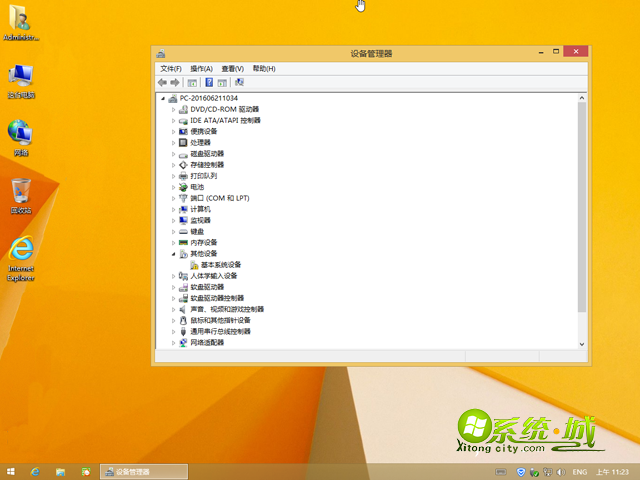Select the 人体学输入设备 tree row text
This screenshot has height=480, width=640.
click(213, 276)
